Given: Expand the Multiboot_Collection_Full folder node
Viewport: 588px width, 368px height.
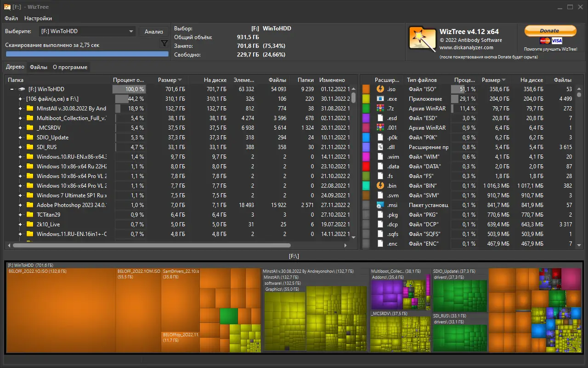Looking at the screenshot, I should (x=20, y=118).
